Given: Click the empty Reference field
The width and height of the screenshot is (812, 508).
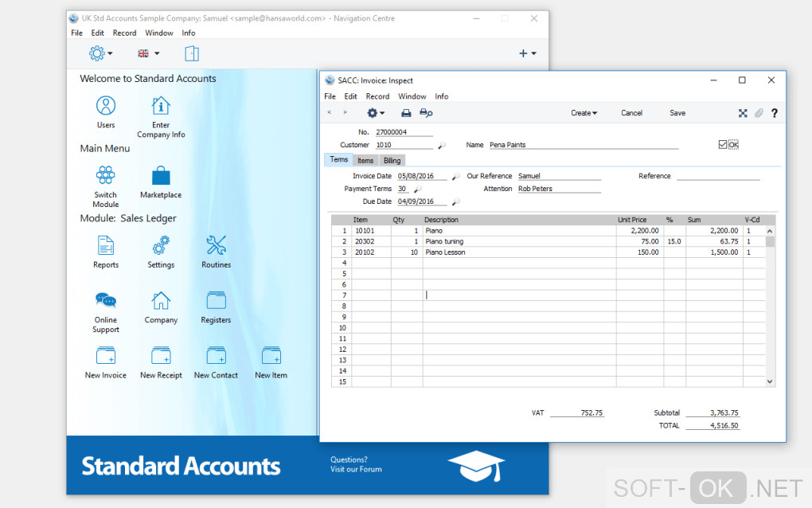Looking at the screenshot, I should coord(718,176).
